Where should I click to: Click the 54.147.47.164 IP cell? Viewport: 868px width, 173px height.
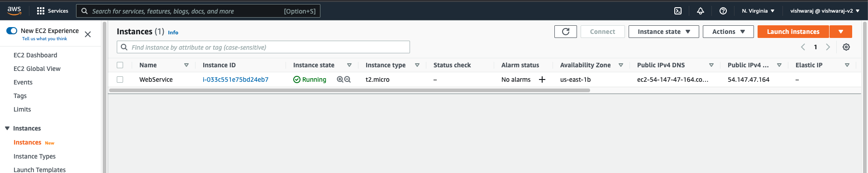pos(749,79)
